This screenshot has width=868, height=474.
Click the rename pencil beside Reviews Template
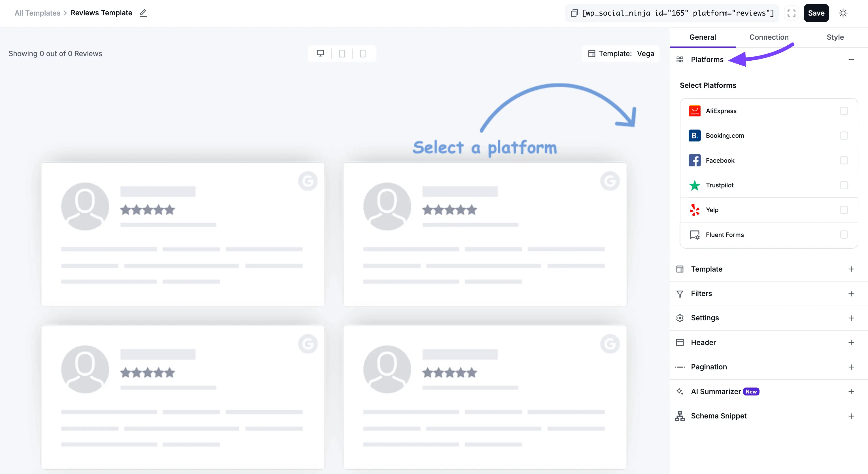(x=143, y=13)
